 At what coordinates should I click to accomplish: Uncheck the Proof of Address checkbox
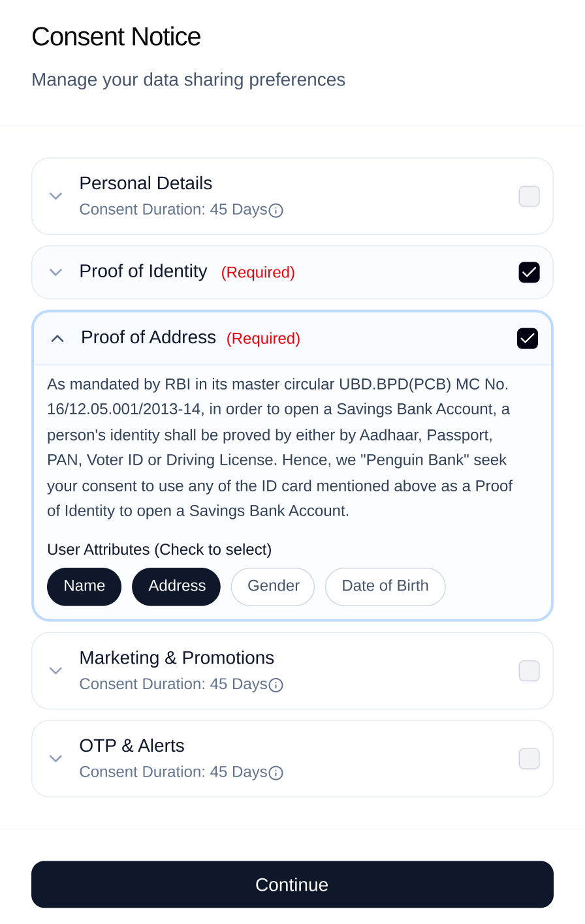[x=528, y=338]
